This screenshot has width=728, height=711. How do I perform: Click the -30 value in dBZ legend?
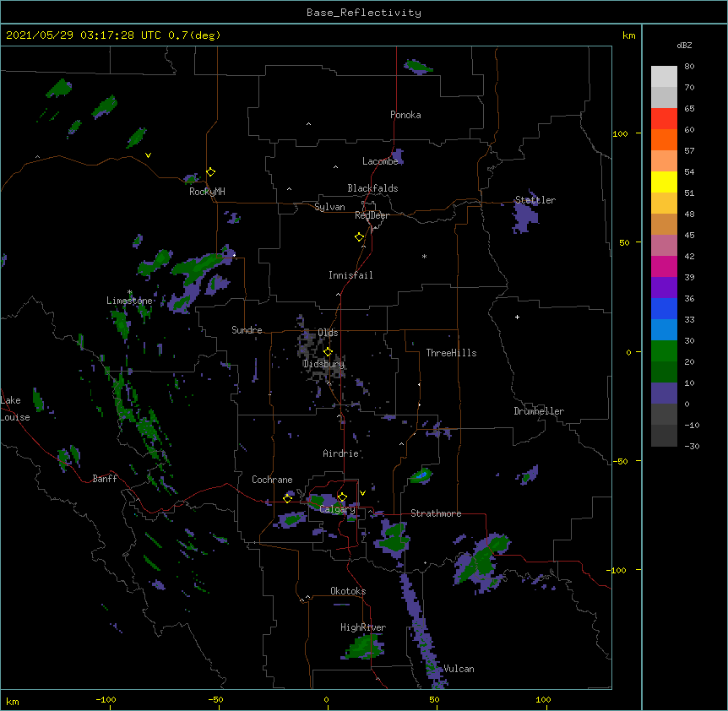(692, 446)
